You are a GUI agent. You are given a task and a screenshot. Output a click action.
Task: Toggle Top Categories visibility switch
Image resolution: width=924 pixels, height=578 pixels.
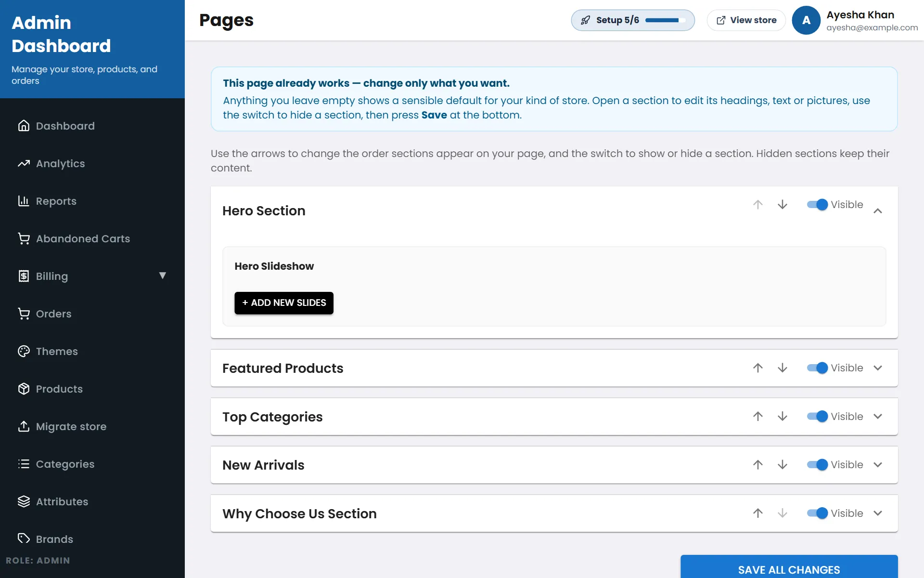tap(817, 417)
